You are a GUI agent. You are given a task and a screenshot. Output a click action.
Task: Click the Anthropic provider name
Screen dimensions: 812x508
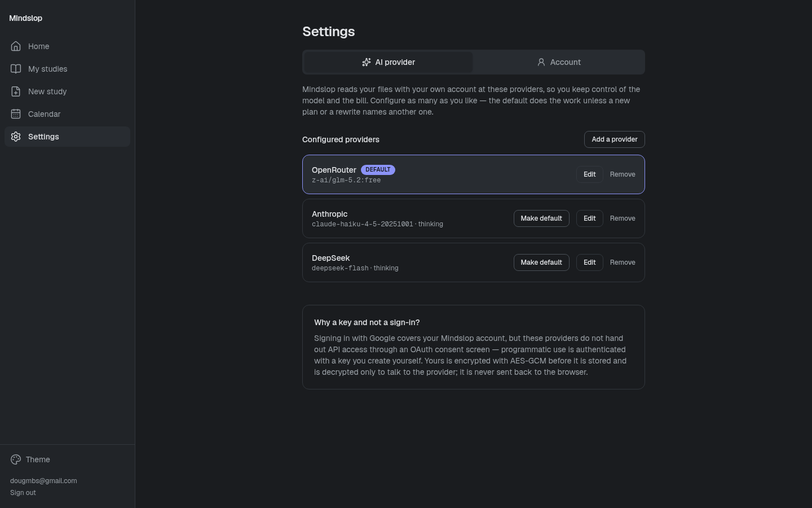(x=329, y=214)
